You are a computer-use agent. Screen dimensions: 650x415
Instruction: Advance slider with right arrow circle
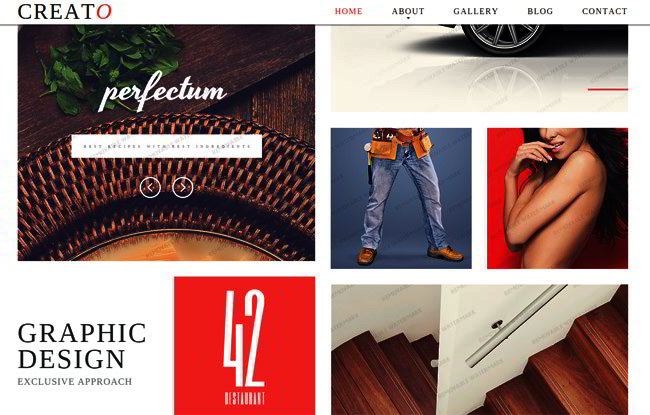coord(182,187)
